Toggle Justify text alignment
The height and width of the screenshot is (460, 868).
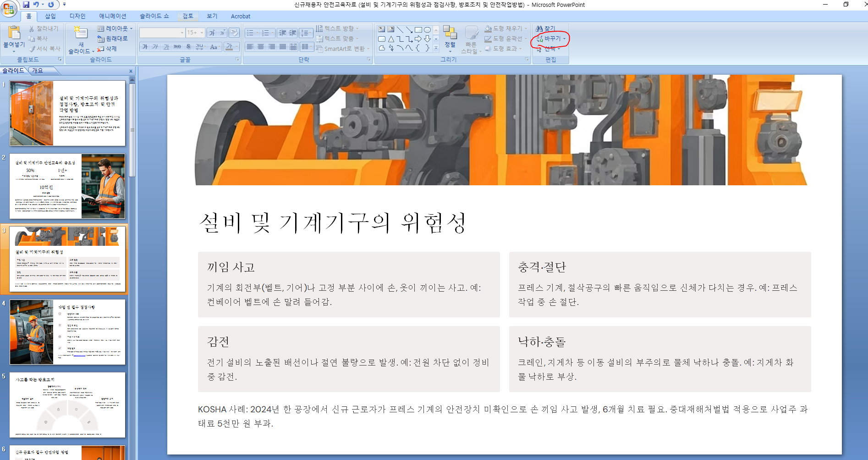coord(283,47)
